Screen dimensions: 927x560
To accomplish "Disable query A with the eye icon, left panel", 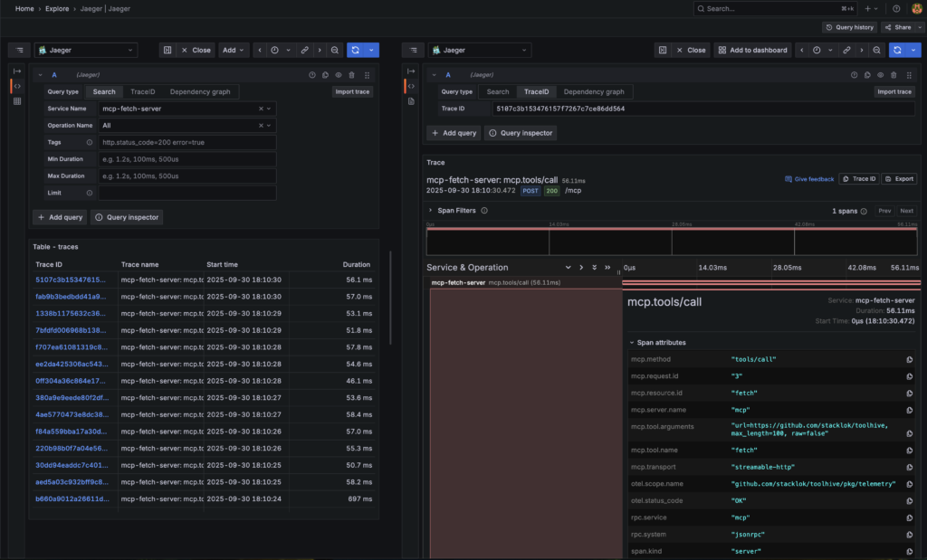I will coord(338,74).
